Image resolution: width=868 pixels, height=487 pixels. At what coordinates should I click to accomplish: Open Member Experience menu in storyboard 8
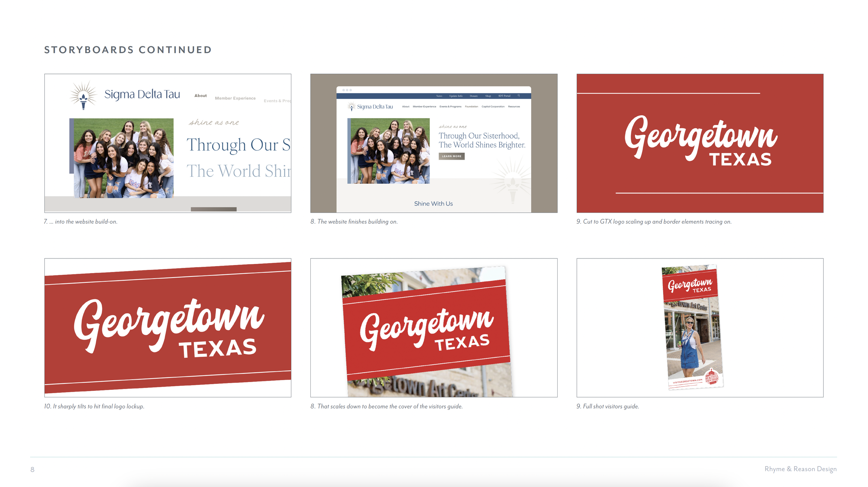point(424,107)
